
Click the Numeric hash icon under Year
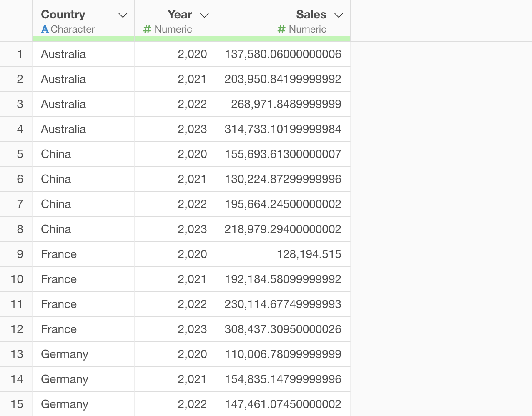tap(147, 30)
